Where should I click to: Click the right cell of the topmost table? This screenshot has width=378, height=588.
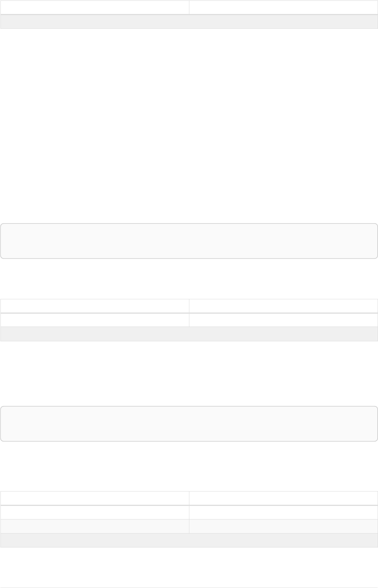283,8
